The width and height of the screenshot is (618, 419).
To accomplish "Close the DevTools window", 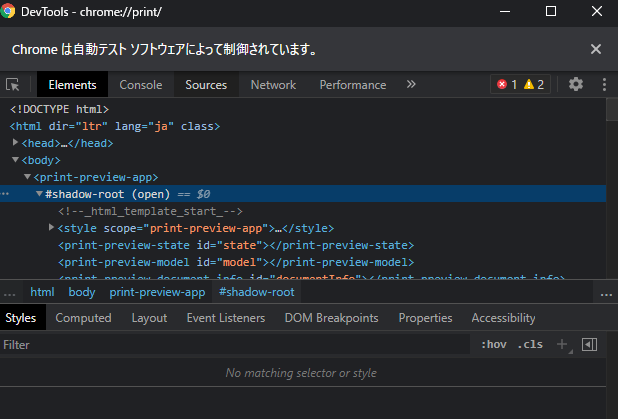I will click(597, 11).
